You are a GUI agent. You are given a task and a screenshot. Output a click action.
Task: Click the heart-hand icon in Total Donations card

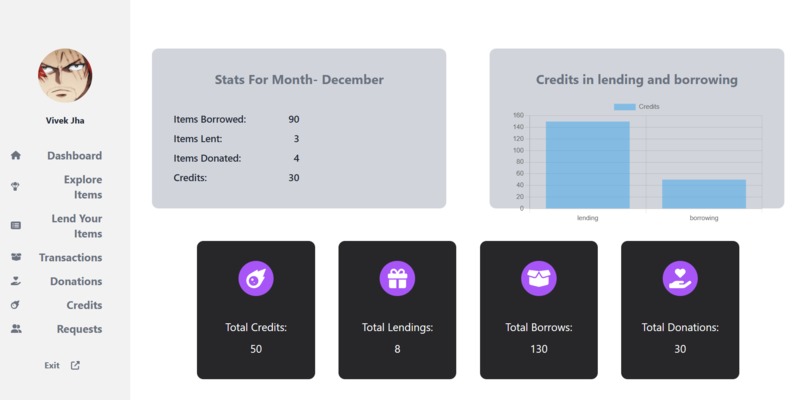pos(680,279)
